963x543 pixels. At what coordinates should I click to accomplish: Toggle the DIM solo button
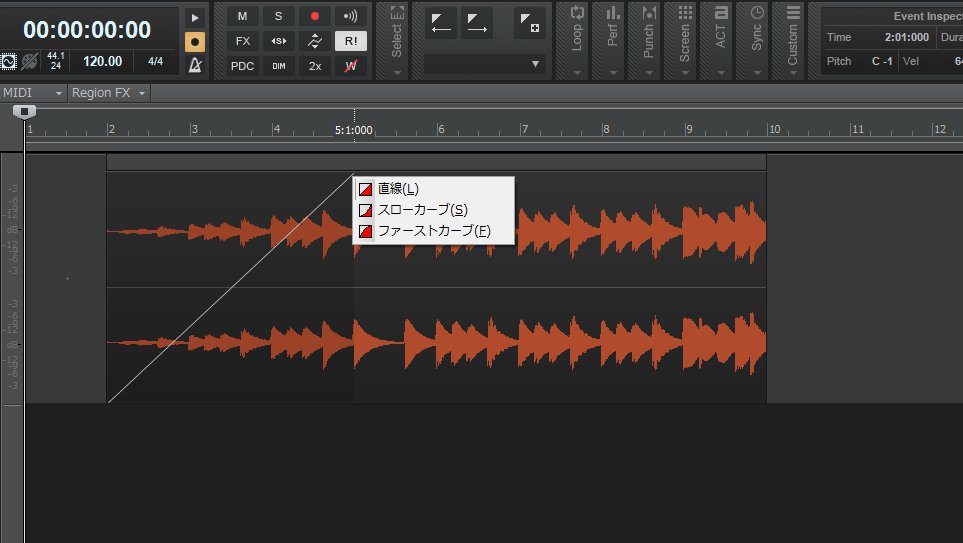pos(278,66)
